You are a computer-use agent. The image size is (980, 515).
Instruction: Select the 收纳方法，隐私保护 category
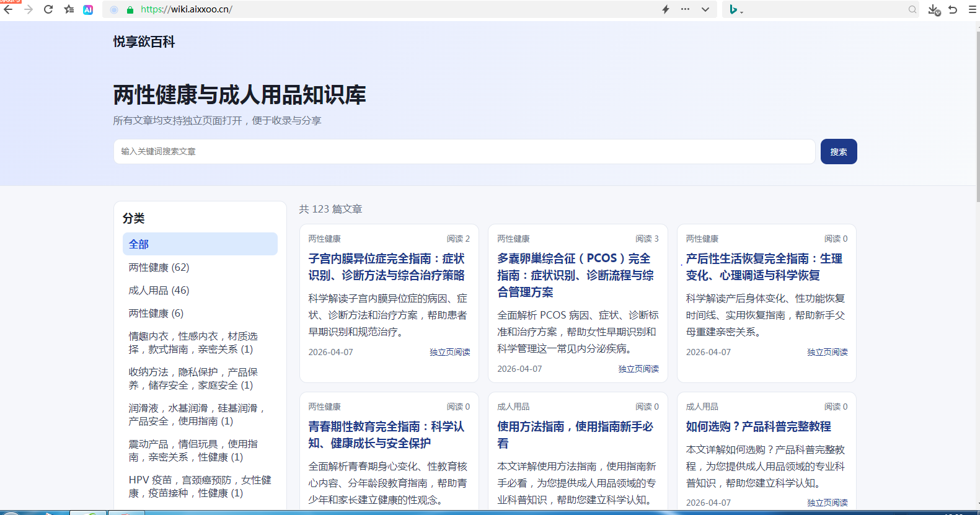click(x=200, y=379)
